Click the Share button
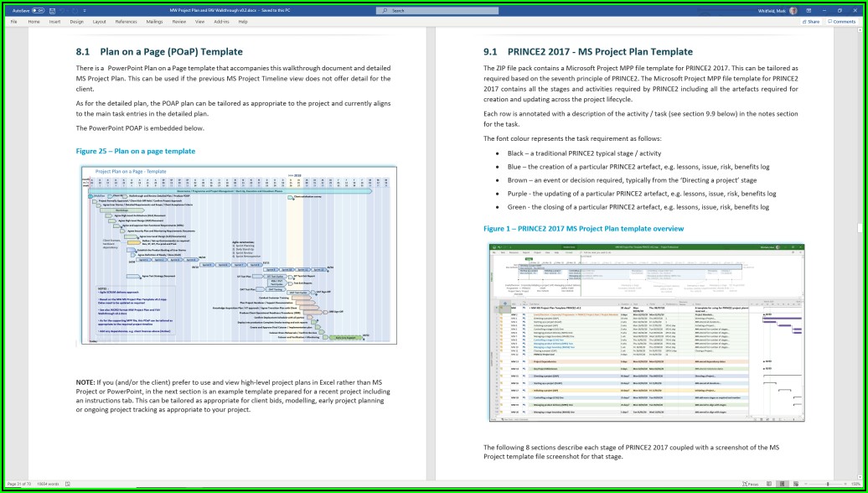This screenshot has height=493, width=868. [811, 22]
